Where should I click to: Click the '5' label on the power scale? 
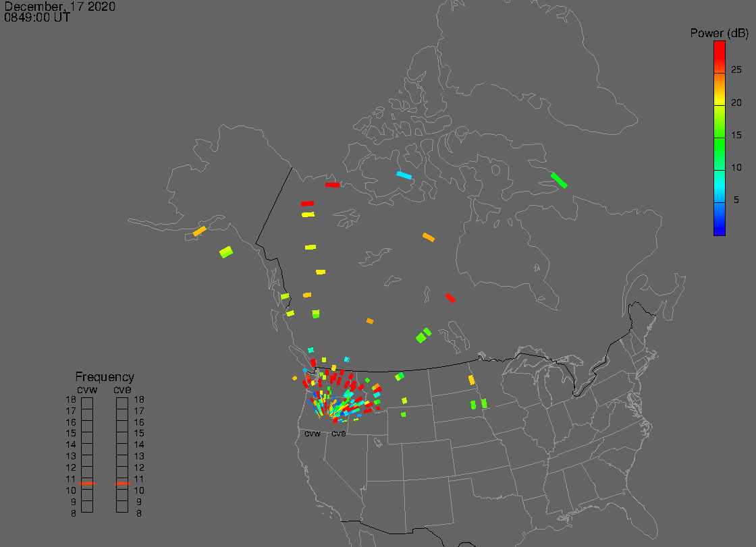pos(736,200)
